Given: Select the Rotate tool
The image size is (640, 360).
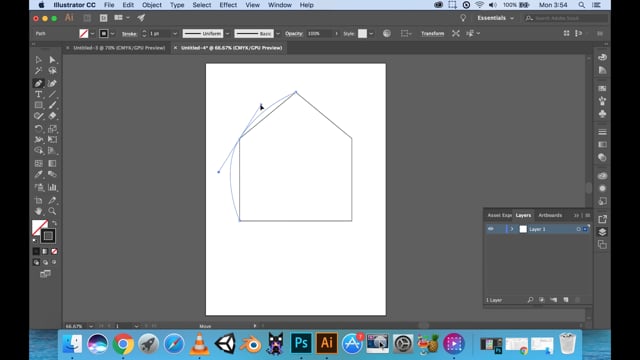Looking at the screenshot, I should [38, 129].
